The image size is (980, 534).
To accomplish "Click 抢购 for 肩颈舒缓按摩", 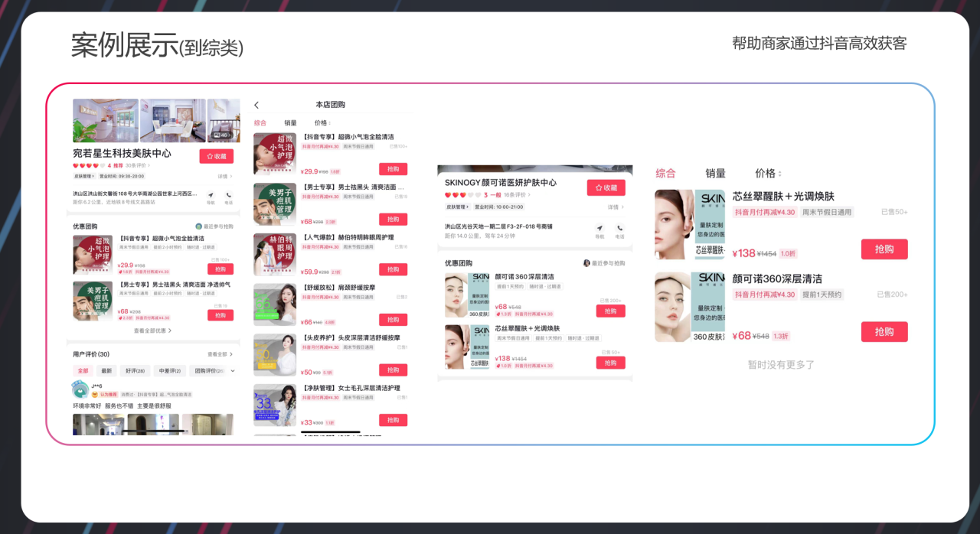I will 393,320.
